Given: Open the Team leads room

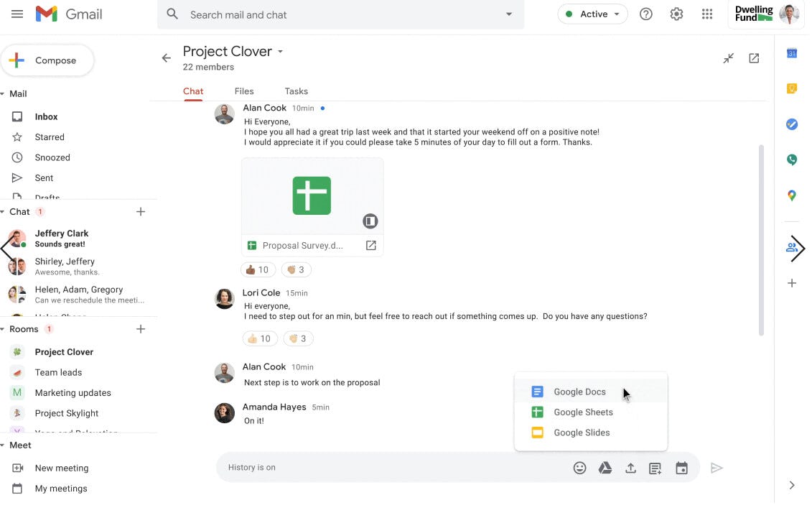Looking at the screenshot, I should (58, 372).
